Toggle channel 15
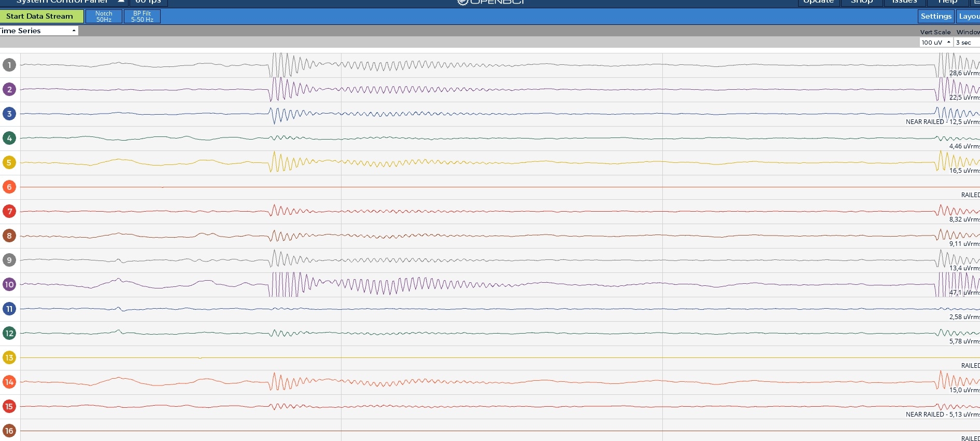 (9, 406)
